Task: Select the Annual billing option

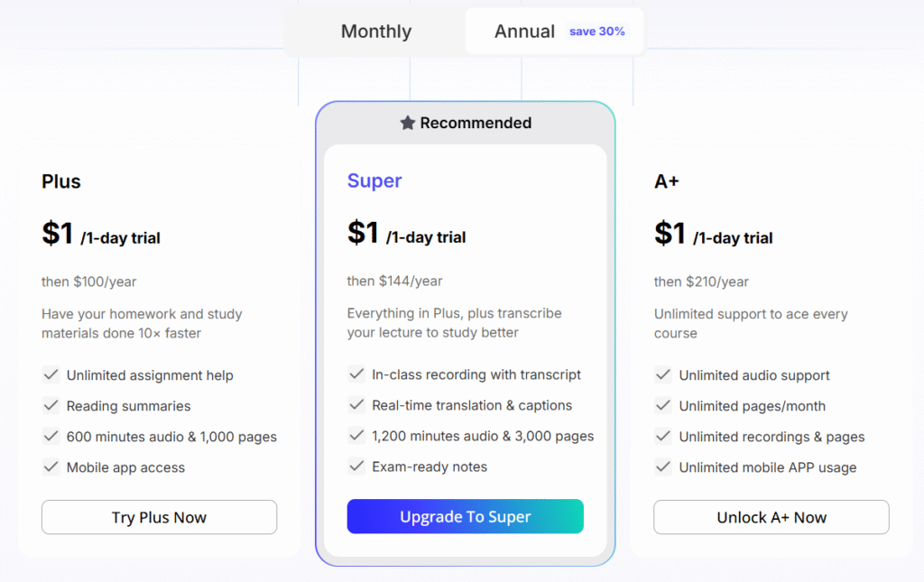Action: [x=524, y=31]
